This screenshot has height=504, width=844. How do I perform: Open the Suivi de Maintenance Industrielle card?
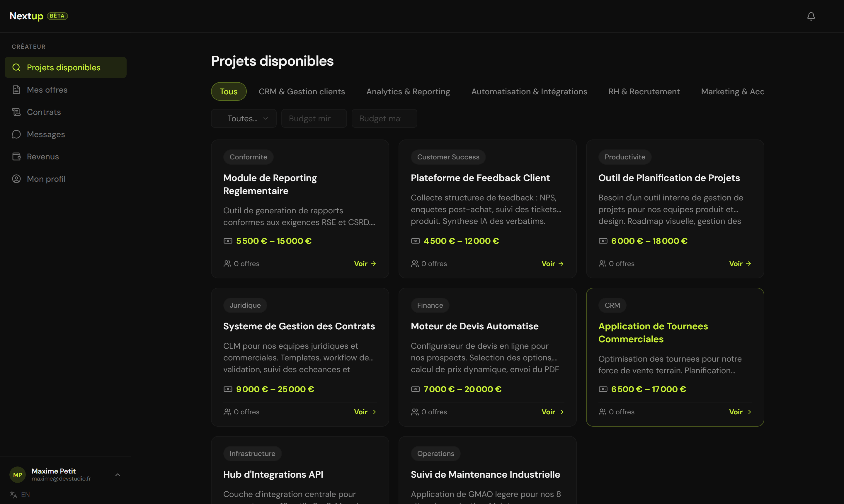coord(487,470)
